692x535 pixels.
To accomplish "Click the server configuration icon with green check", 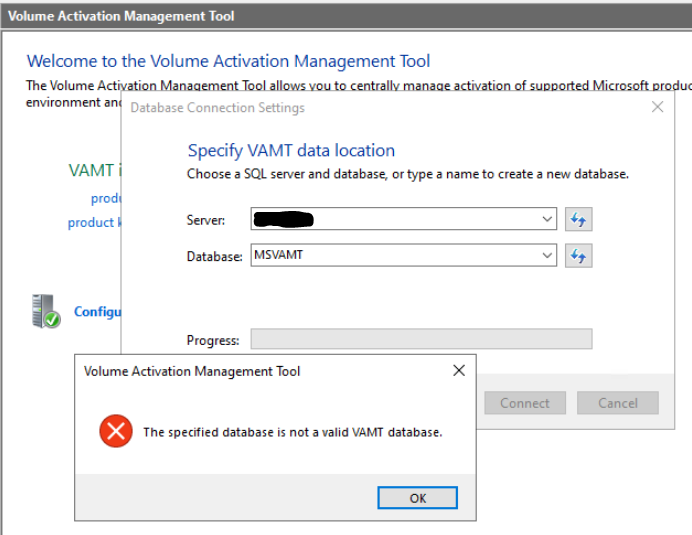I will click(45, 311).
